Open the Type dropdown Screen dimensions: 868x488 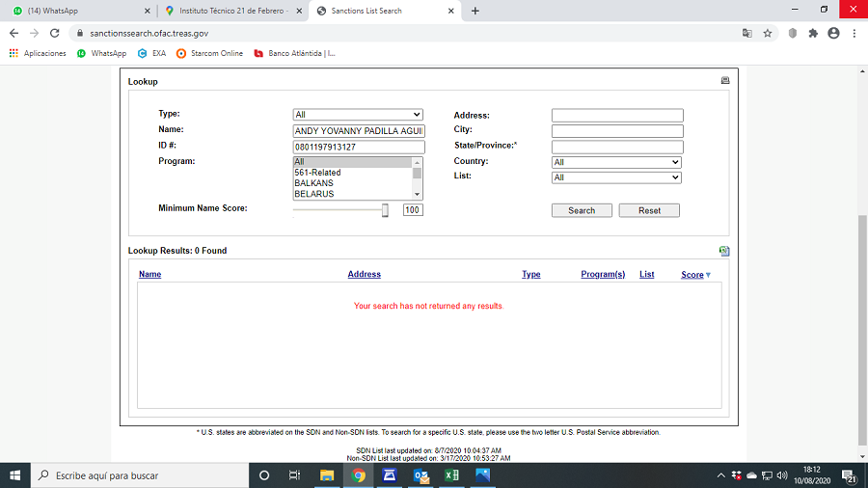pyautogui.click(x=358, y=115)
